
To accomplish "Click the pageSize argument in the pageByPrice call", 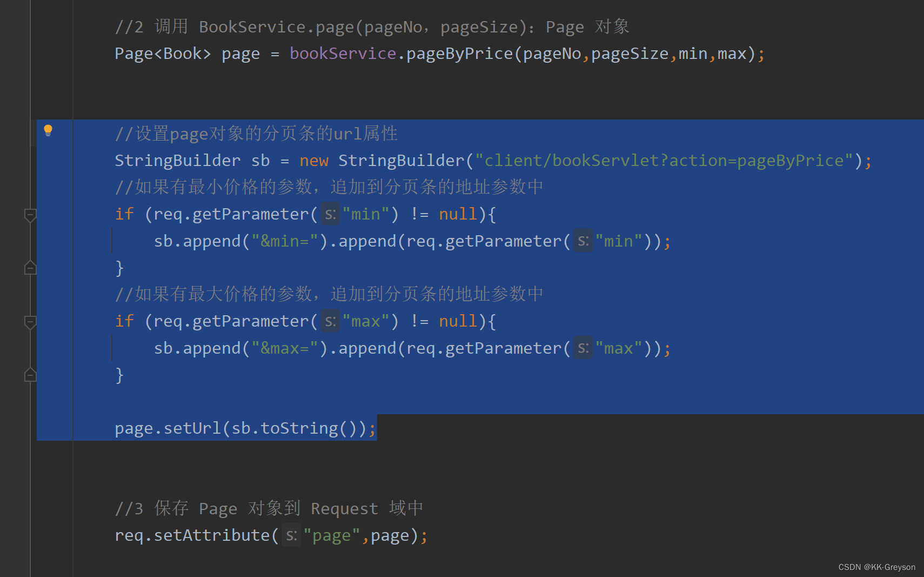I will (630, 54).
